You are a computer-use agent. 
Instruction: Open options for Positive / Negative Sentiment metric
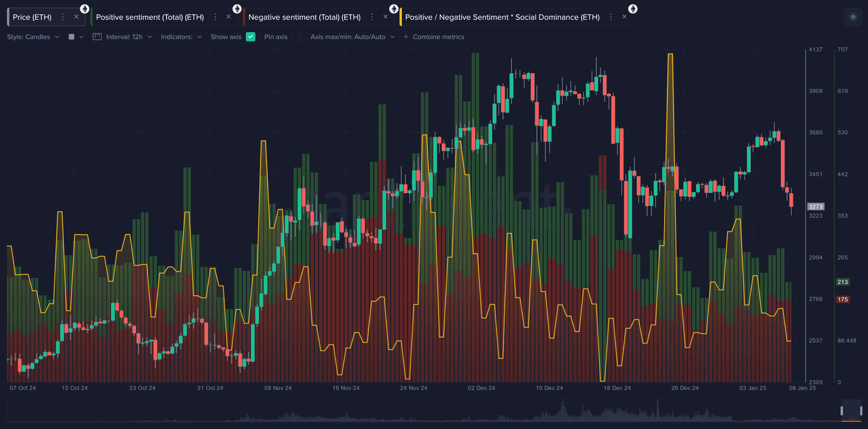(x=611, y=17)
